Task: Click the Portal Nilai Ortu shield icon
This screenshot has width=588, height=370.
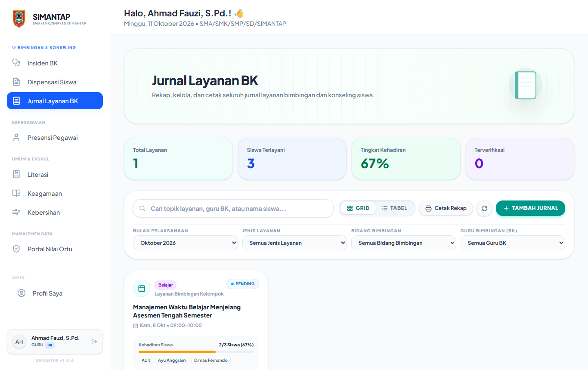Action: [x=16, y=249]
